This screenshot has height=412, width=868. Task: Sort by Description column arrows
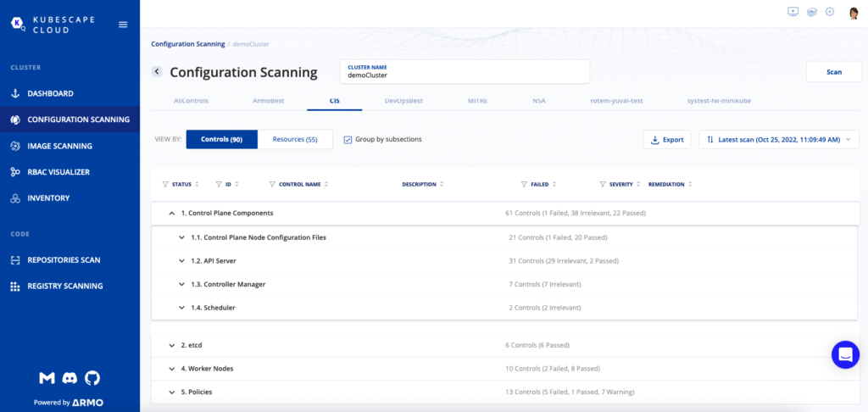442,185
